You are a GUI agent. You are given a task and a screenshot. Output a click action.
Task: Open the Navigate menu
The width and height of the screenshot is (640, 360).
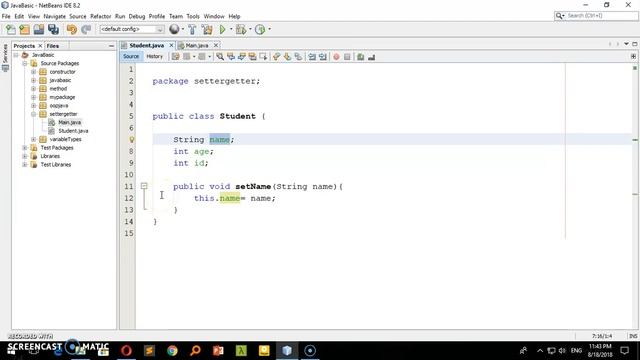point(54,16)
